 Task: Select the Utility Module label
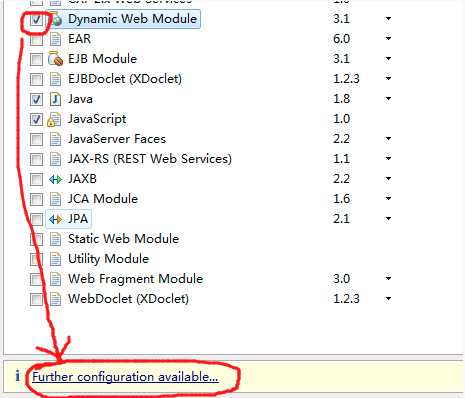[108, 259]
